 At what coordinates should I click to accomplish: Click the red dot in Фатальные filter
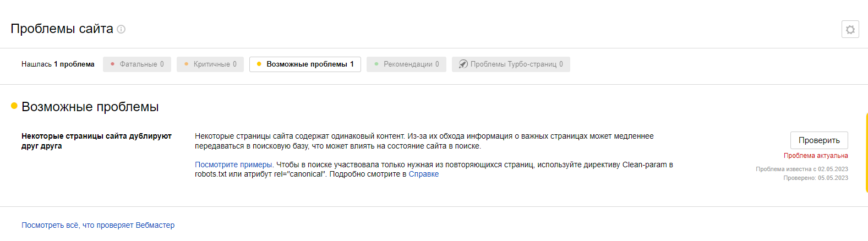point(113,64)
